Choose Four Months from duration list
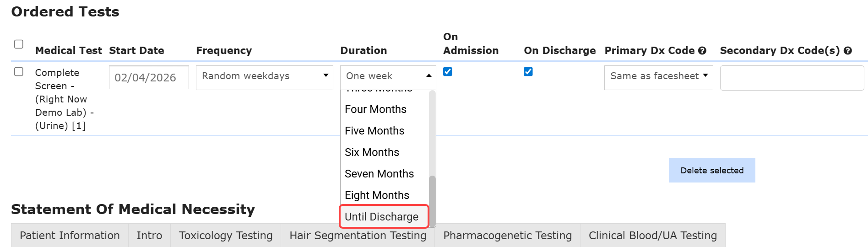The width and height of the screenshot is (868, 247). pos(375,109)
